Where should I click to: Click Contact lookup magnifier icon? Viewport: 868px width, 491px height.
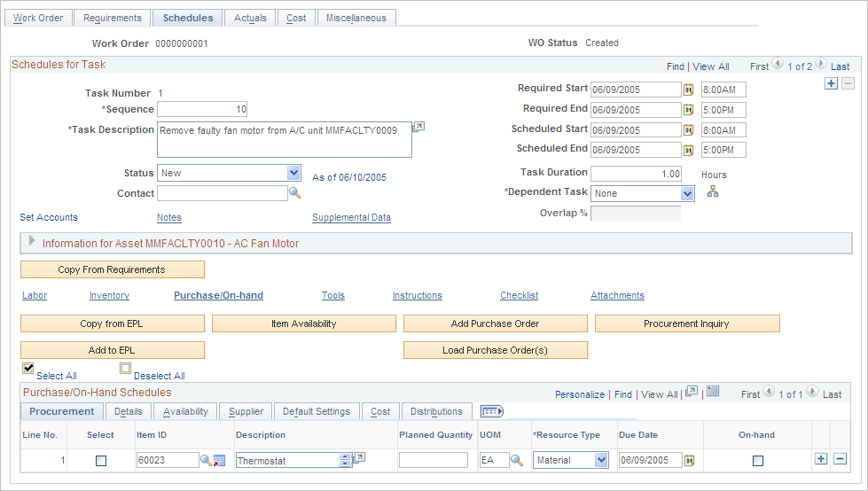[x=294, y=192]
